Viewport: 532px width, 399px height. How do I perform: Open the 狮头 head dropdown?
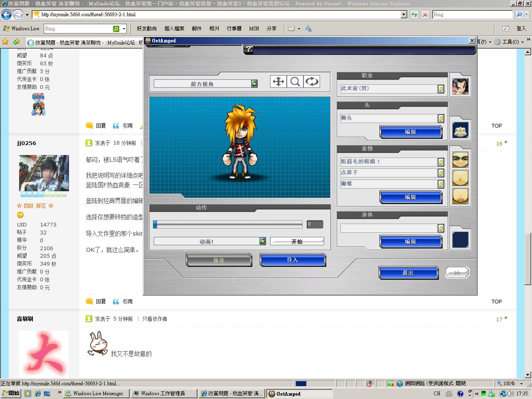(x=441, y=118)
